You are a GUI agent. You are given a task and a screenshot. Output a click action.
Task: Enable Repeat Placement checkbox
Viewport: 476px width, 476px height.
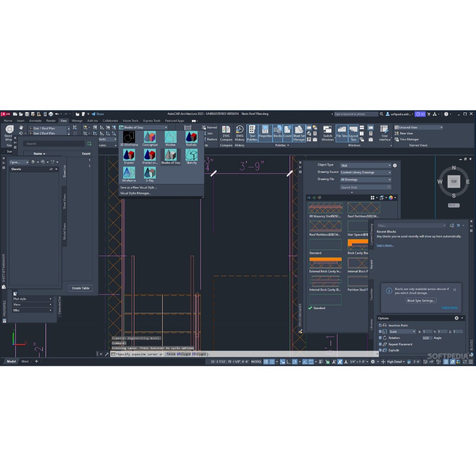point(380,344)
